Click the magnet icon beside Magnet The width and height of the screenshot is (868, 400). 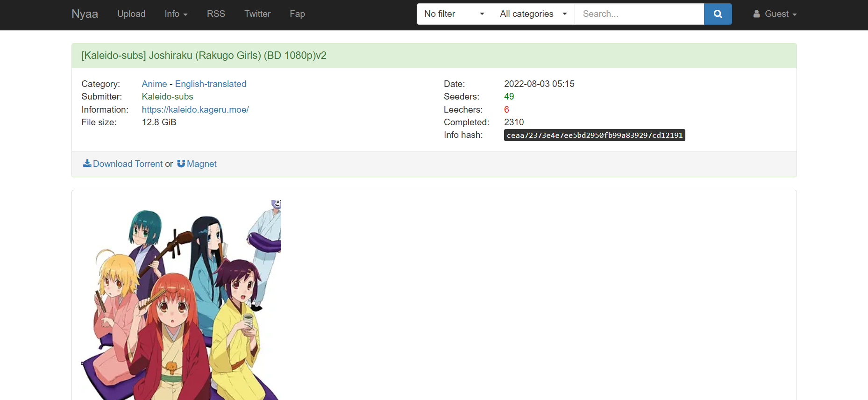[x=181, y=164]
